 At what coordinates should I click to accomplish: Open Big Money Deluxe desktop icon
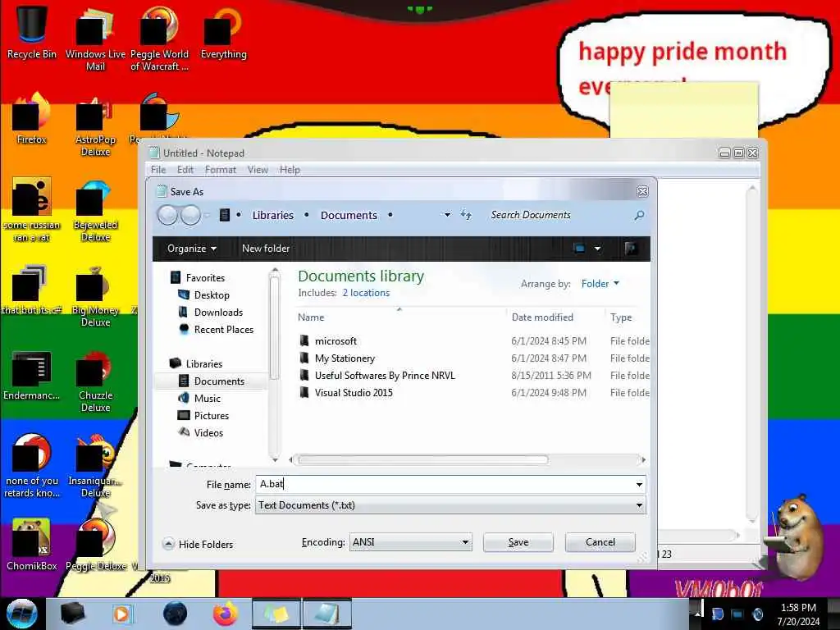(95, 296)
